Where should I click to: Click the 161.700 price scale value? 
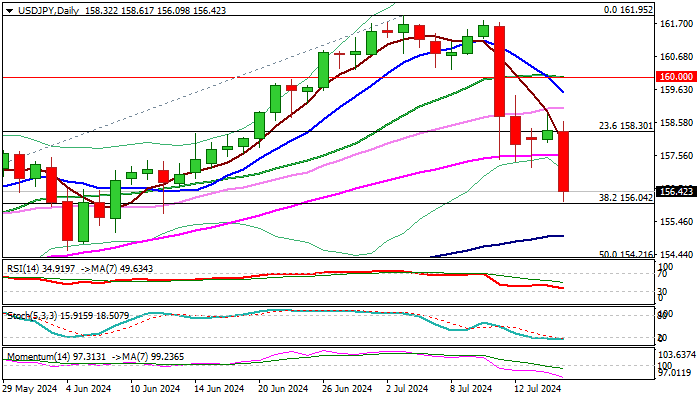click(x=676, y=23)
